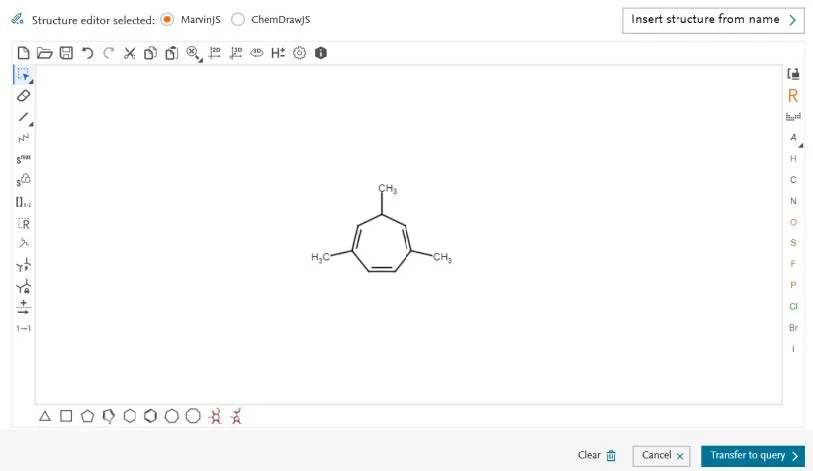
Task: Copy the selected structure
Action: [x=150, y=53]
